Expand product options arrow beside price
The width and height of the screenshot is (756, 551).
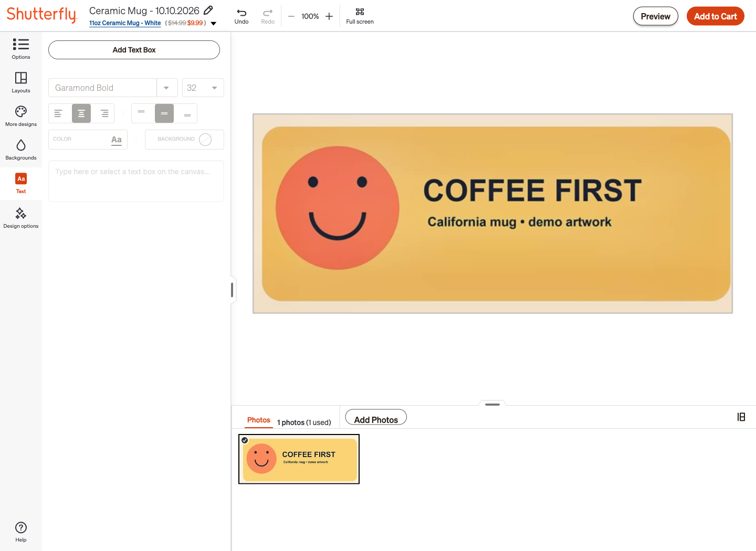[x=214, y=23]
